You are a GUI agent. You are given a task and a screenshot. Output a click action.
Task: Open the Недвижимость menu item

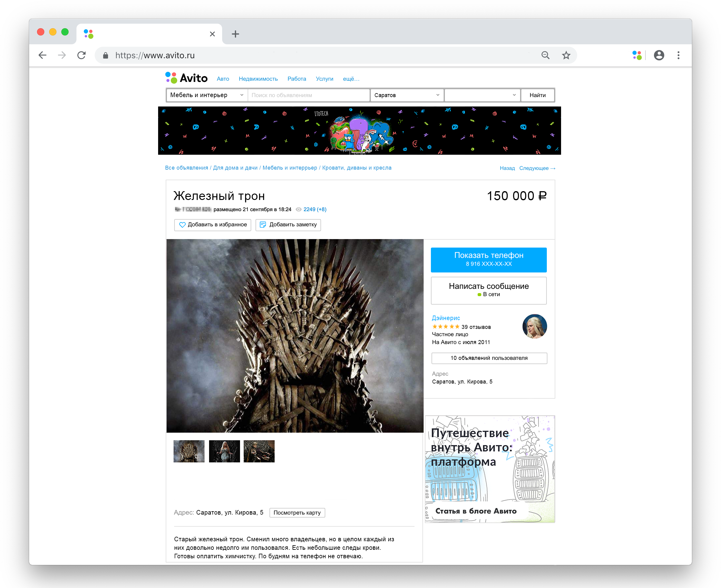(x=258, y=79)
